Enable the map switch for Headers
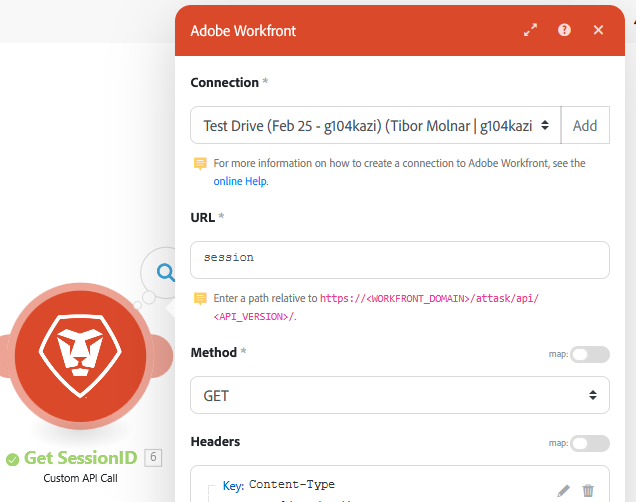Screen dimensions: 636x502 (x=589, y=443)
